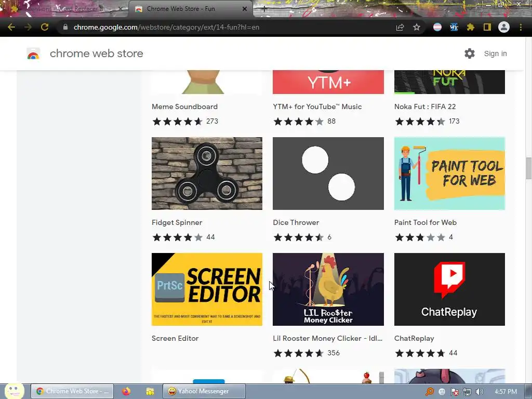The image size is (532, 399).
Task: Open the Paint Tool for Web thumbnail
Action: pos(449,174)
